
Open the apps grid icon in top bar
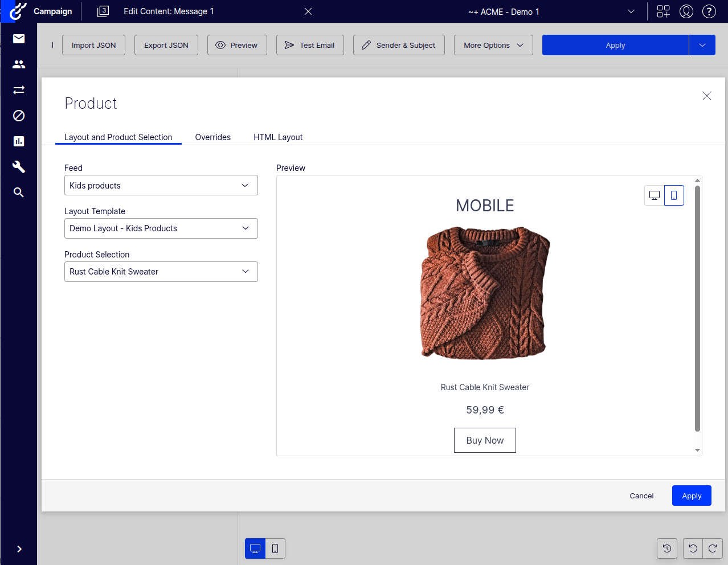tap(663, 11)
